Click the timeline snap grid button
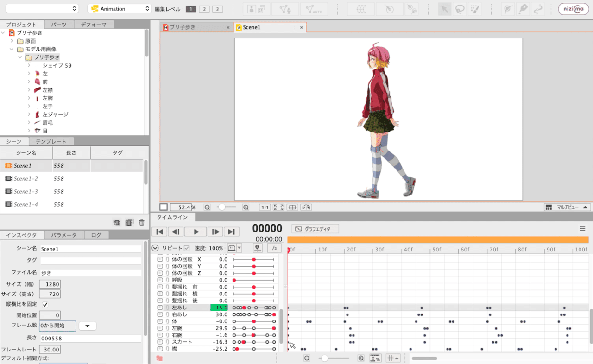This screenshot has height=364, width=593. click(x=393, y=358)
